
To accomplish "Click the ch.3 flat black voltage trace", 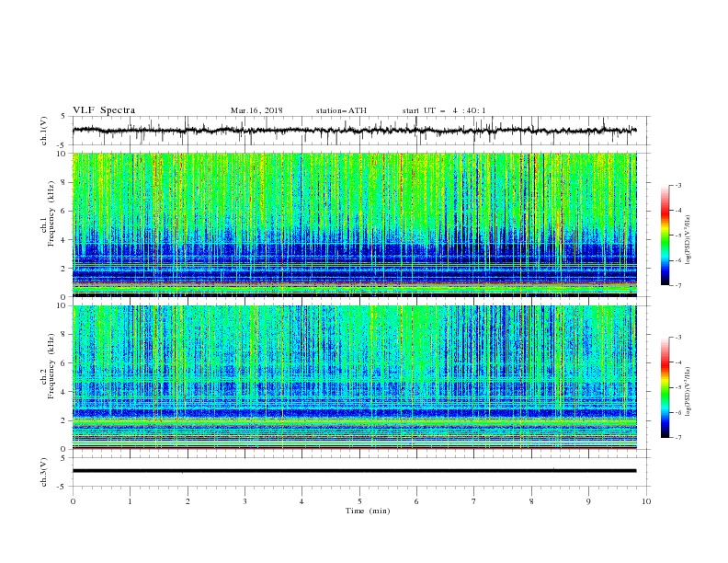I will click(x=354, y=471).
